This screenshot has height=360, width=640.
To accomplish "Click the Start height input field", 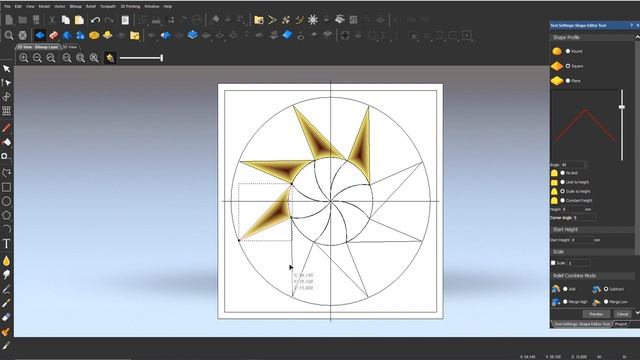I will 582,240.
